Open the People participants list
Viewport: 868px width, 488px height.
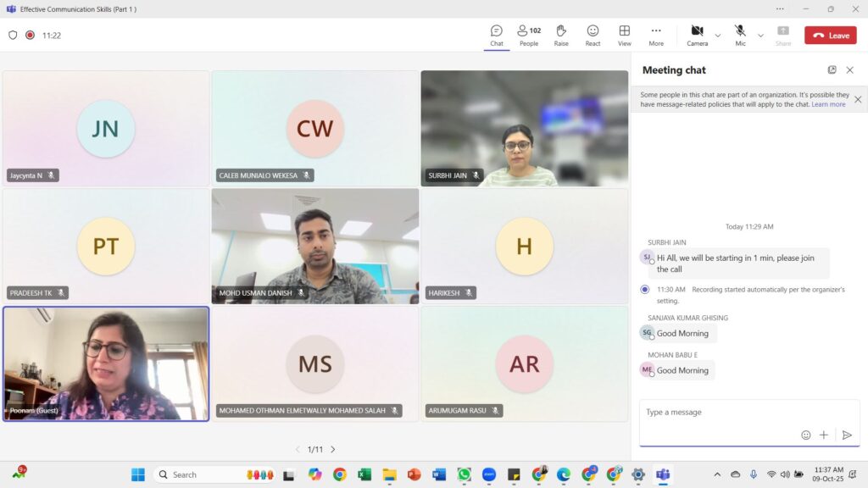[x=529, y=35]
